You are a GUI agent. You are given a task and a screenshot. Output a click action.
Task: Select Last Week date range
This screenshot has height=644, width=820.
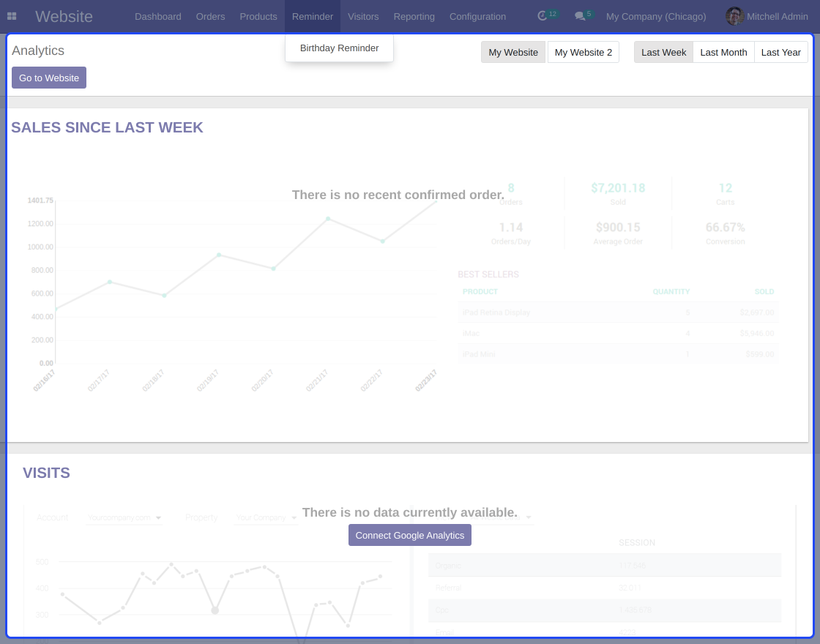663,52
